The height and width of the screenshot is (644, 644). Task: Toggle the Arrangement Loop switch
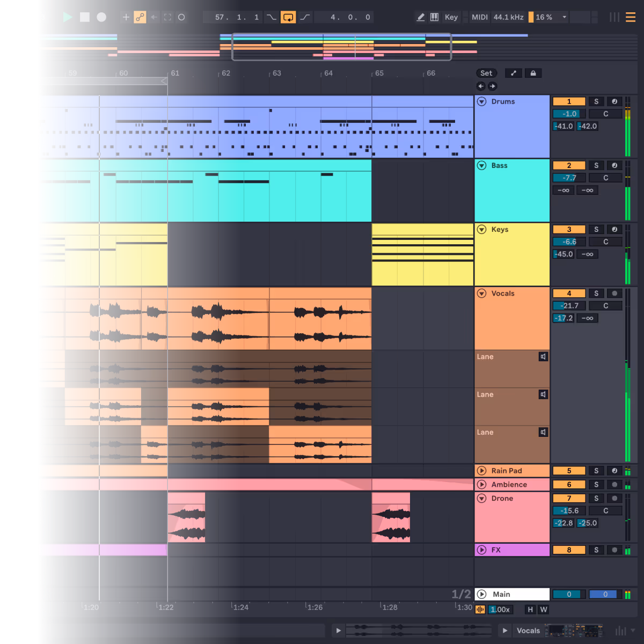coord(288,17)
